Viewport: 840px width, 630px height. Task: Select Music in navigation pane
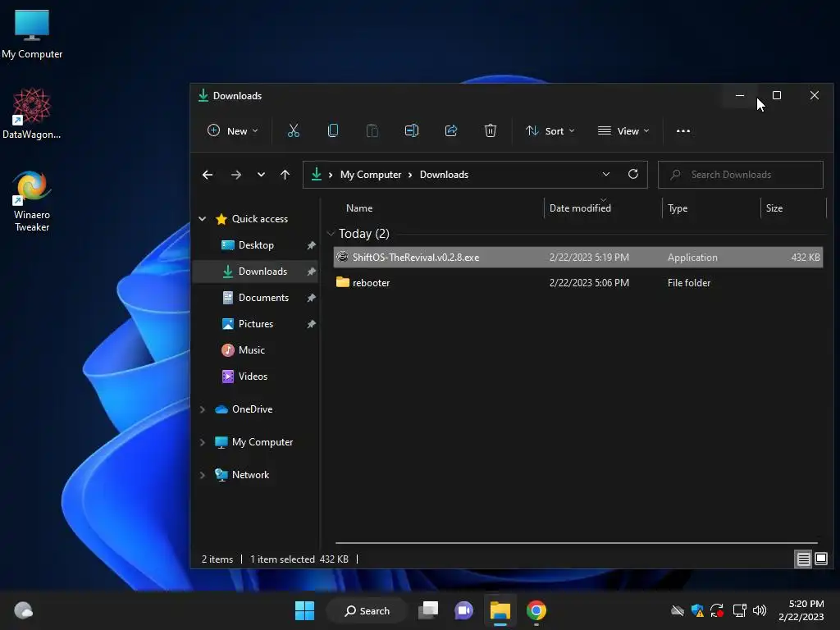point(256,350)
